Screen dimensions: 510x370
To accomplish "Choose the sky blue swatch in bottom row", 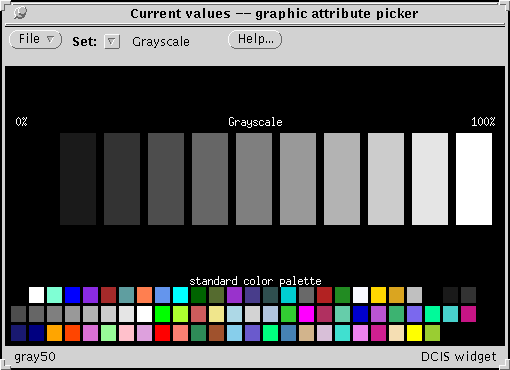I will 234,333.
